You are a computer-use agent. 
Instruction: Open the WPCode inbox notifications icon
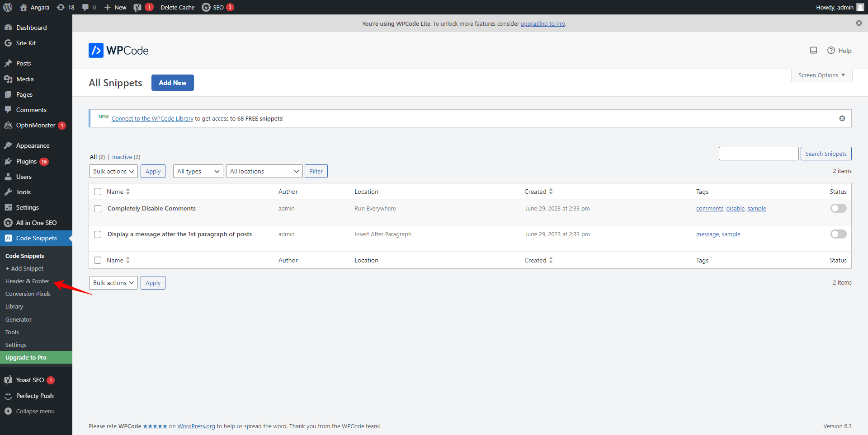tap(813, 50)
